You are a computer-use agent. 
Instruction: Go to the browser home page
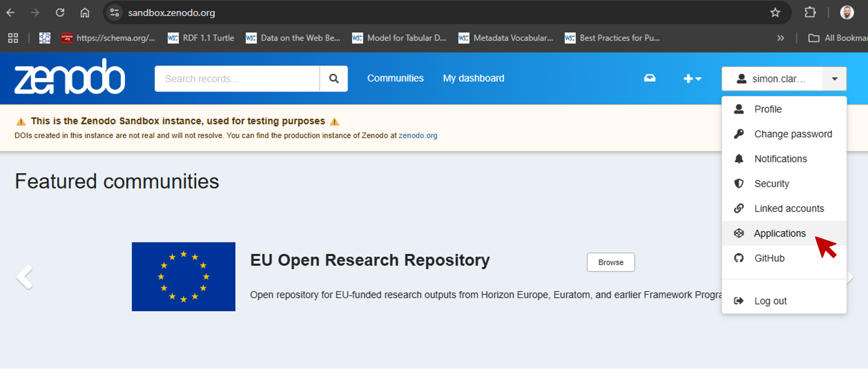click(x=85, y=13)
